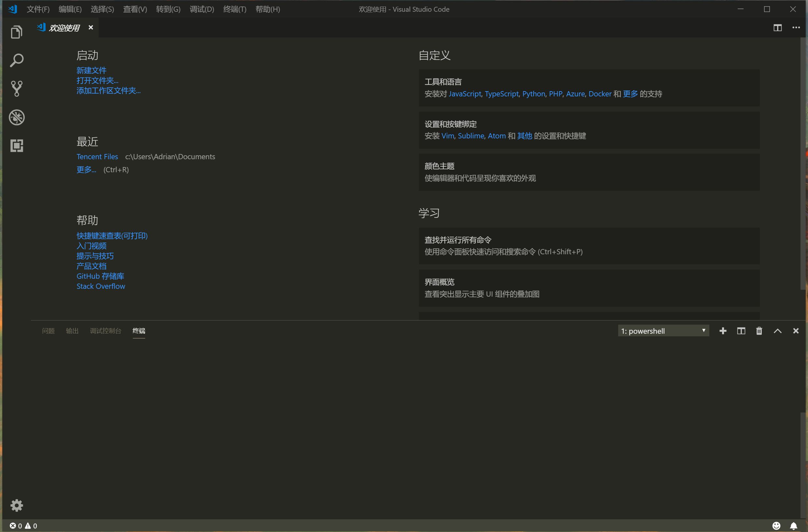Kill terminal with the trash icon
The image size is (808, 532).
759,331
